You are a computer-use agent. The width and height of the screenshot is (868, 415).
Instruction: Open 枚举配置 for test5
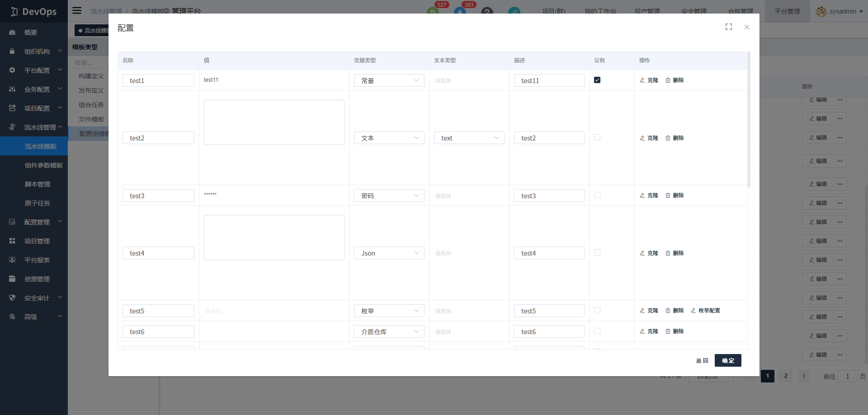(706, 311)
